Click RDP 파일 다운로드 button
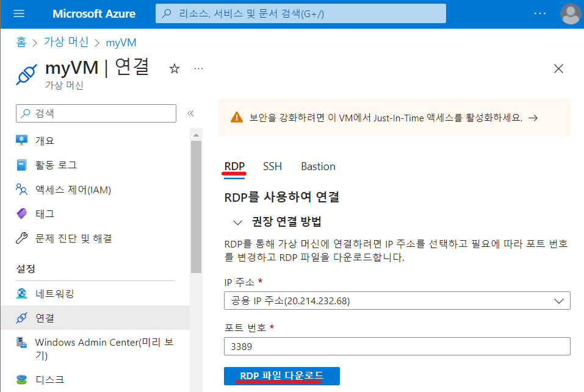 pos(281,376)
